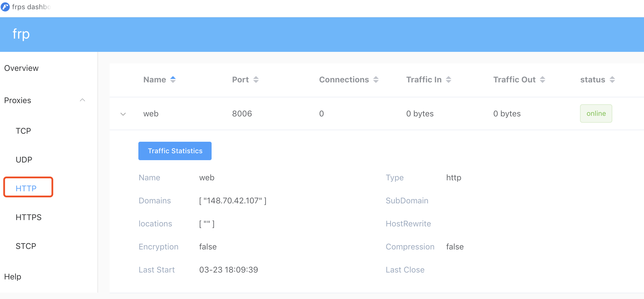Image resolution: width=644 pixels, height=299 pixels.
Task: Click the Traffic In header text
Action: click(x=424, y=80)
